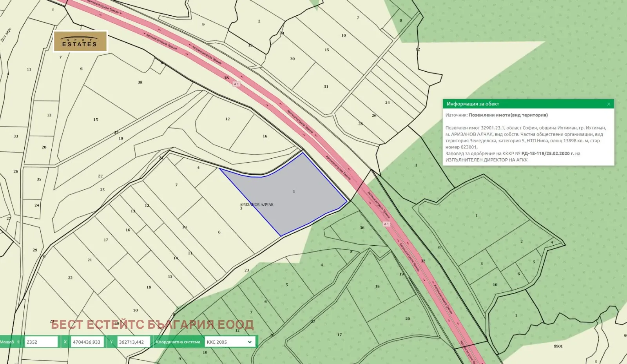The height and width of the screenshot is (364, 627).
Task: Select parcel 38 on the map
Action: [140, 83]
